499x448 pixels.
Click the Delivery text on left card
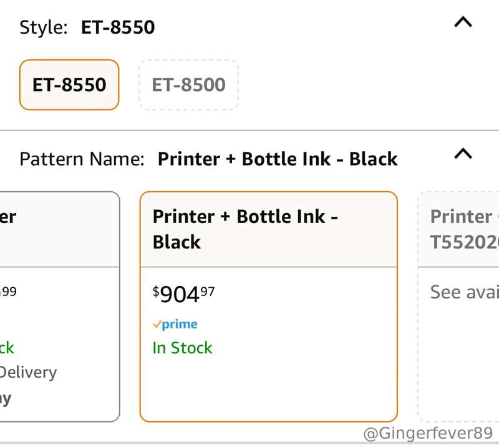(28, 373)
